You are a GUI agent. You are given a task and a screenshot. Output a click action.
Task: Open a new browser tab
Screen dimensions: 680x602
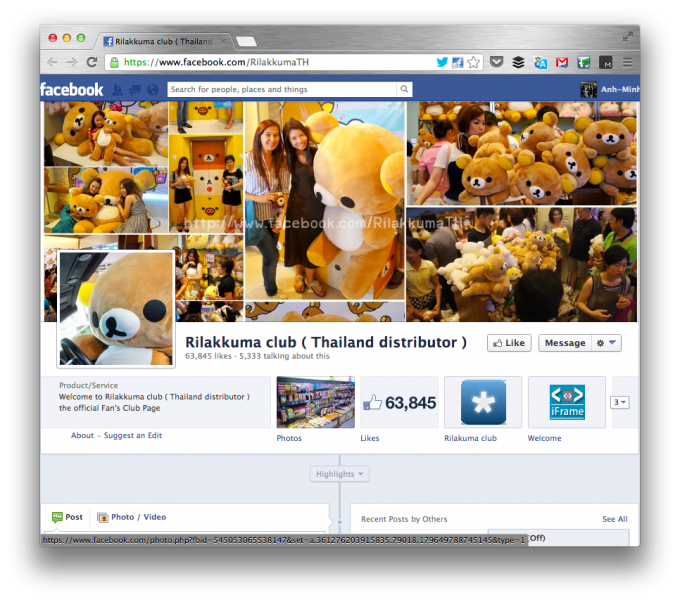(246, 42)
